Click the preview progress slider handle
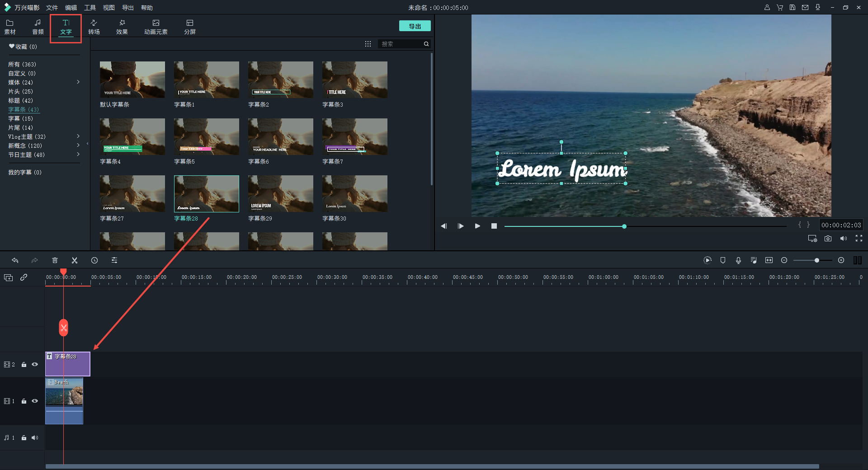This screenshot has height=470, width=868. click(x=624, y=226)
